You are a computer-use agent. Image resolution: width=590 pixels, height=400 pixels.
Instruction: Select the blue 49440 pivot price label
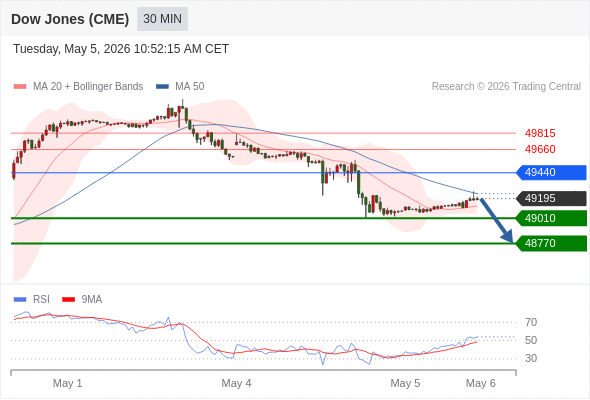551,172
